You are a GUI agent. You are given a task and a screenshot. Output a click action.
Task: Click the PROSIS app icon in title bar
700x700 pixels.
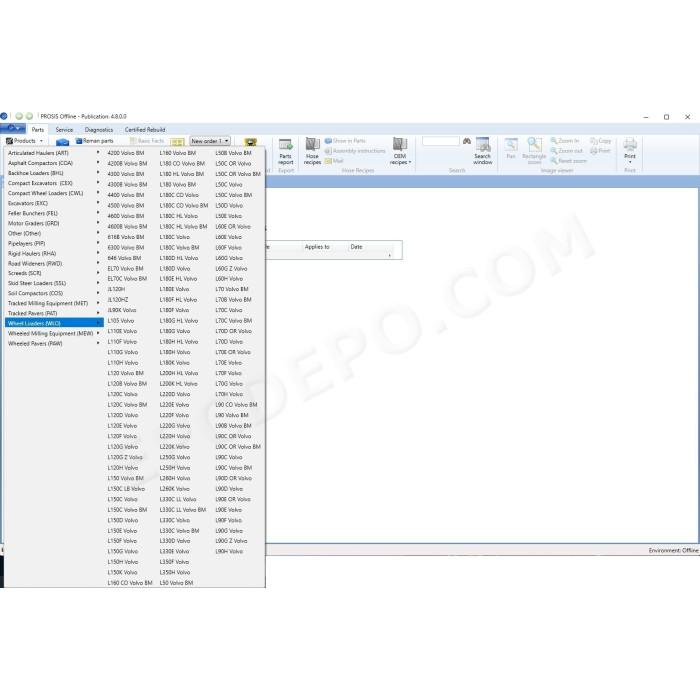[x=4, y=116]
